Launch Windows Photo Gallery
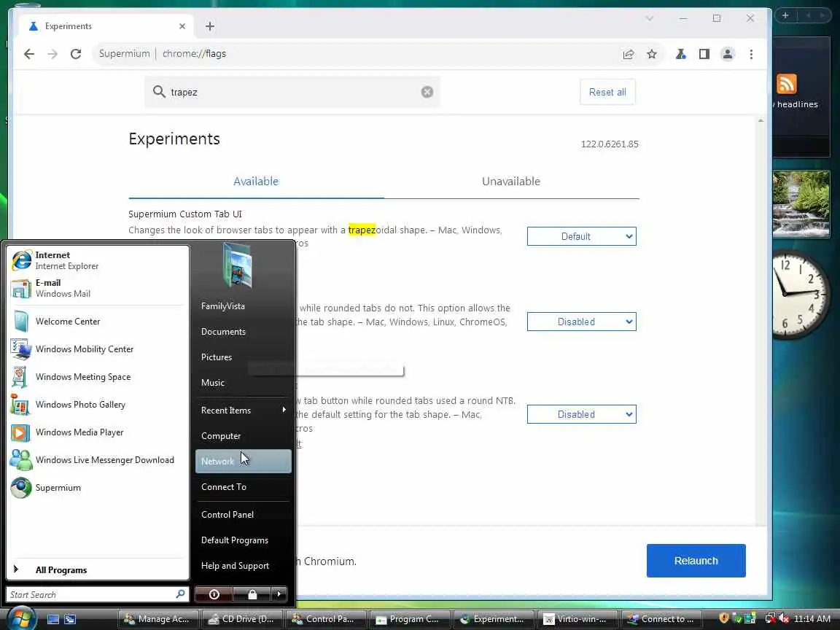 (98, 405)
